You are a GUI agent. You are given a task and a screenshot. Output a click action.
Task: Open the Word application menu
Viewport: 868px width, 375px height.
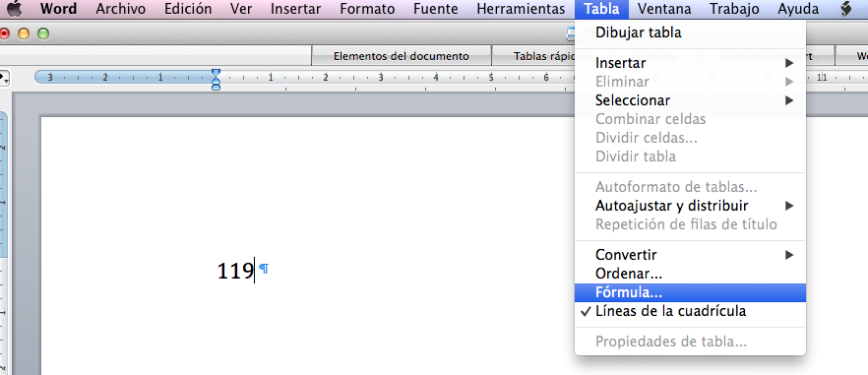(59, 9)
